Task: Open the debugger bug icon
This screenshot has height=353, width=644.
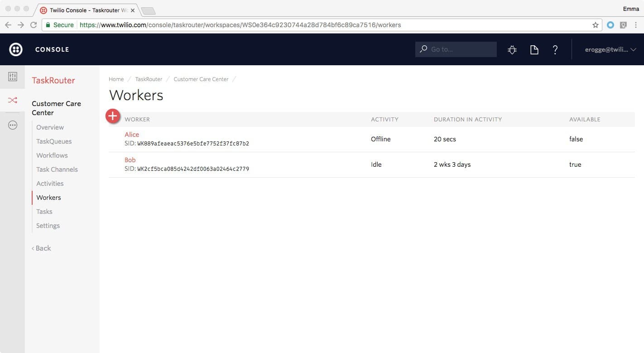Action: coord(512,49)
